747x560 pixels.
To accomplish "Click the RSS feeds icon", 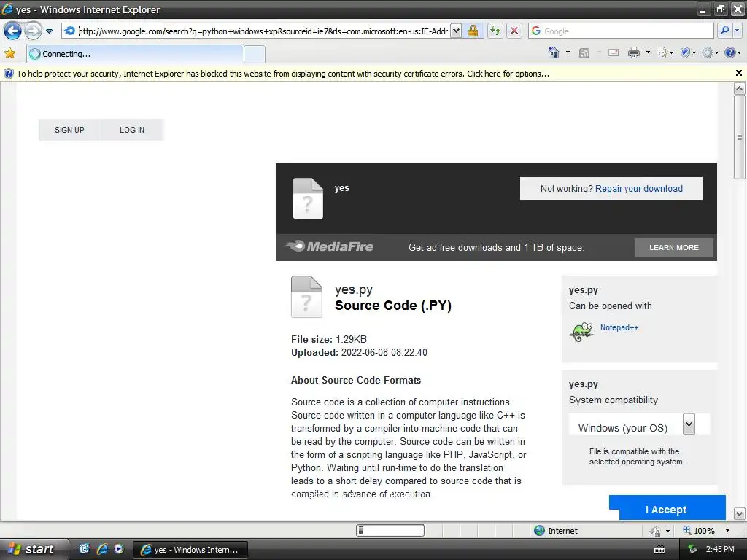I will (584, 52).
